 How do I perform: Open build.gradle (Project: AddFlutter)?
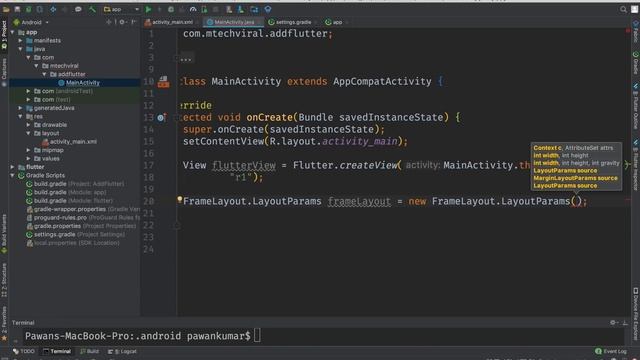click(x=75, y=184)
